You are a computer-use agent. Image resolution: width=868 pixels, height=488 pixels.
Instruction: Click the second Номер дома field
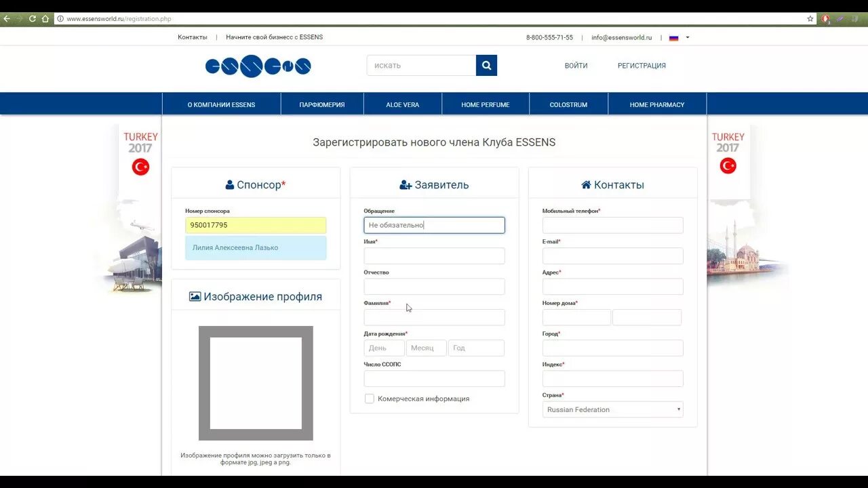point(647,317)
